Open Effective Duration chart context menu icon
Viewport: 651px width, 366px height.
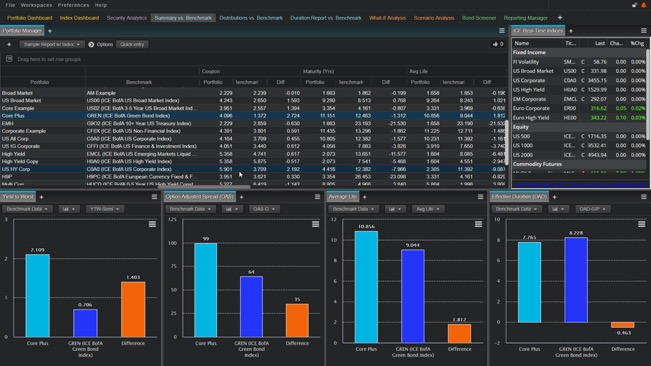[642, 224]
